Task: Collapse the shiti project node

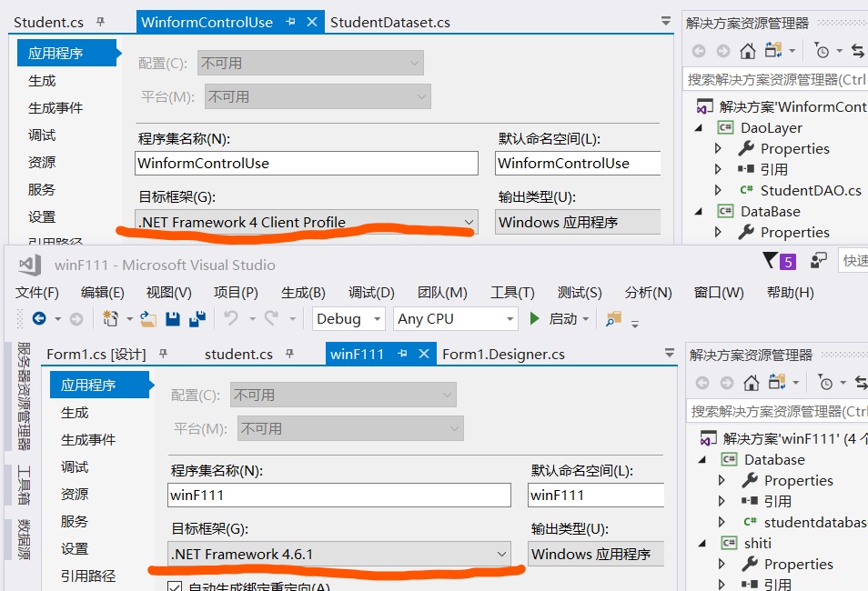Action: (x=701, y=543)
